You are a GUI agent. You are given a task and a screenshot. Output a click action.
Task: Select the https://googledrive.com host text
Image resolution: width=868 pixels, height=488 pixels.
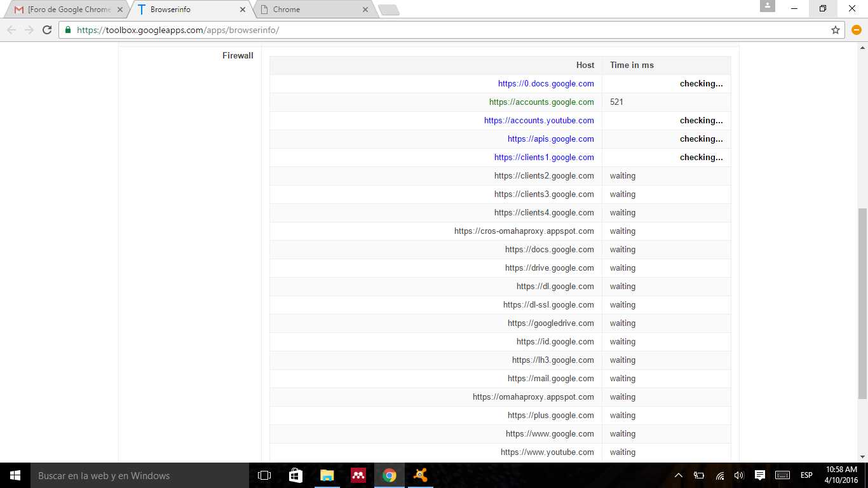click(551, 323)
